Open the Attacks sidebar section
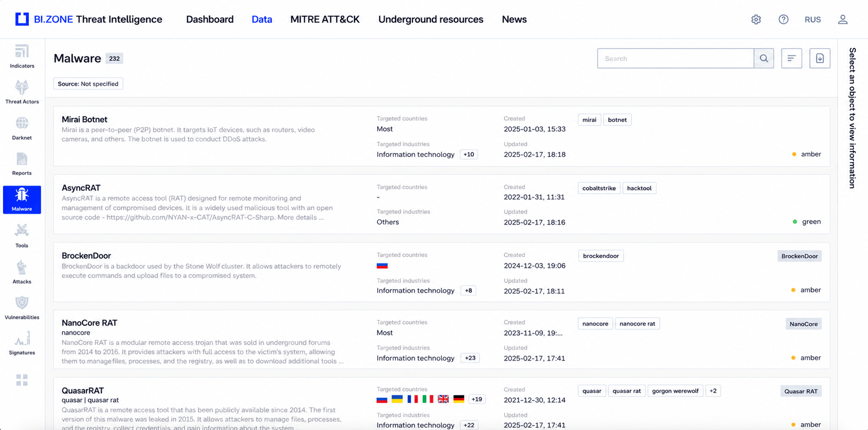Viewport: 868px width, 430px height. [x=22, y=272]
